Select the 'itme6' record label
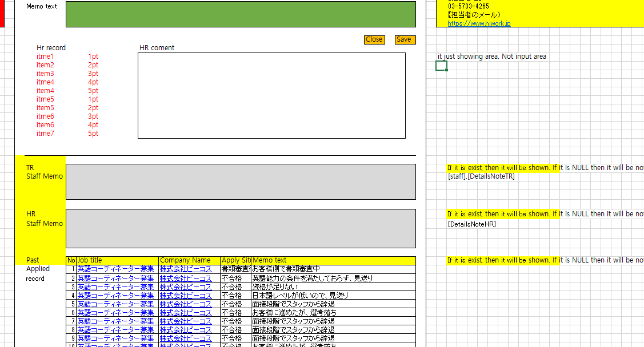This screenshot has width=644, height=347. [x=45, y=116]
